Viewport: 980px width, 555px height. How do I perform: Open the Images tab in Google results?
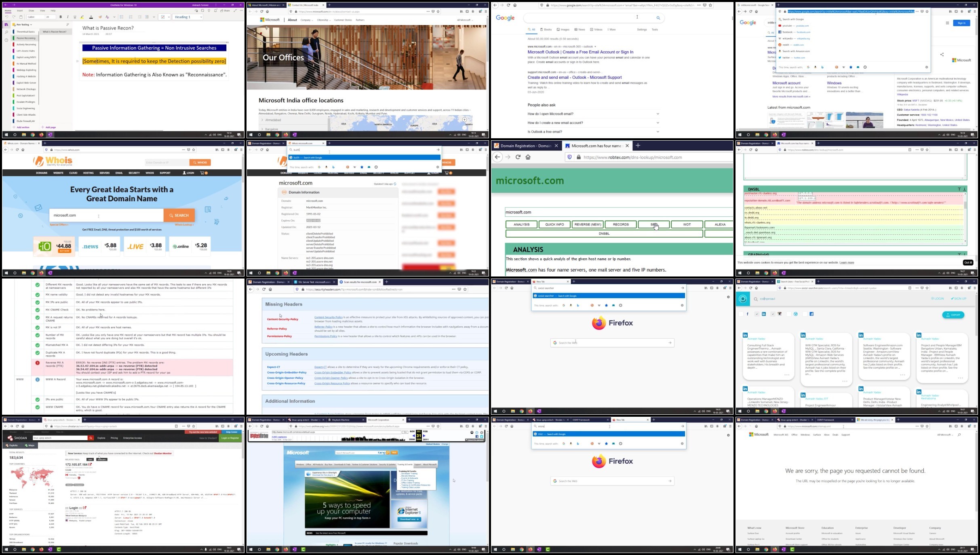tap(563, 30)
